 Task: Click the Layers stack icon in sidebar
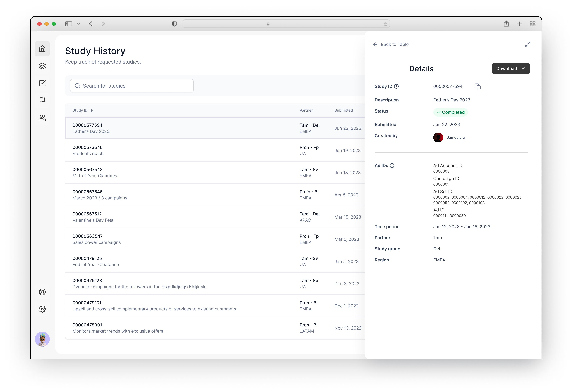coord(43,66)
